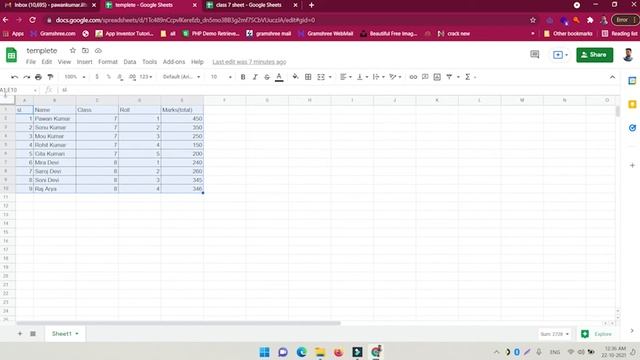The image size is (640, 360).
Task: Open the font size dropdown
Action: (221, 77)
